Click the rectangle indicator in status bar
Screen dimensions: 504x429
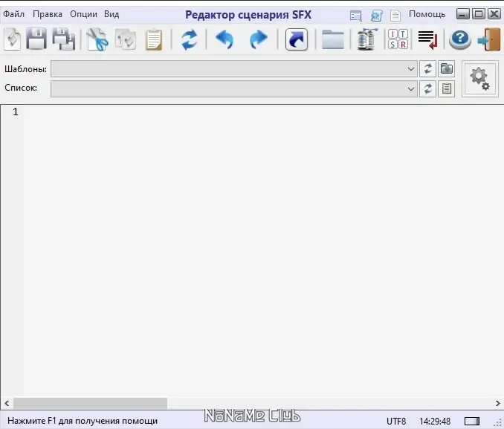[472, 421]
